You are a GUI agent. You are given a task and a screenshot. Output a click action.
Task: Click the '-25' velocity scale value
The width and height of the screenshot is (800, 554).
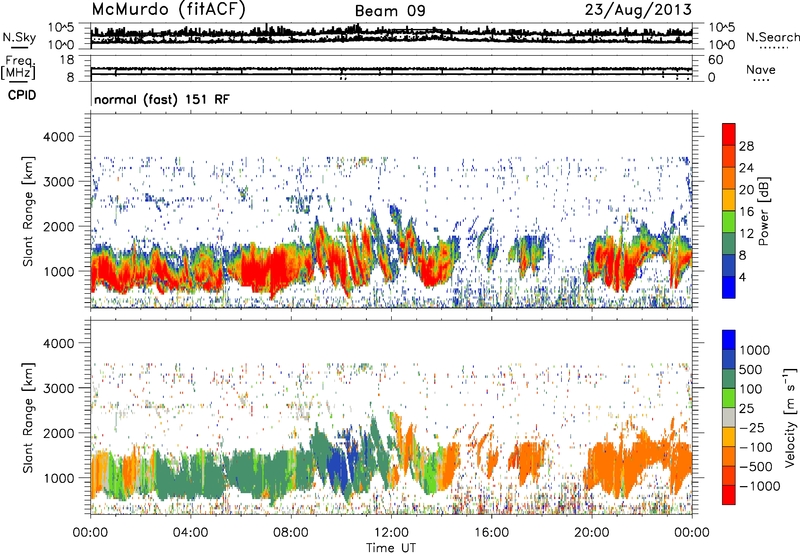click(x=752, y=427)
